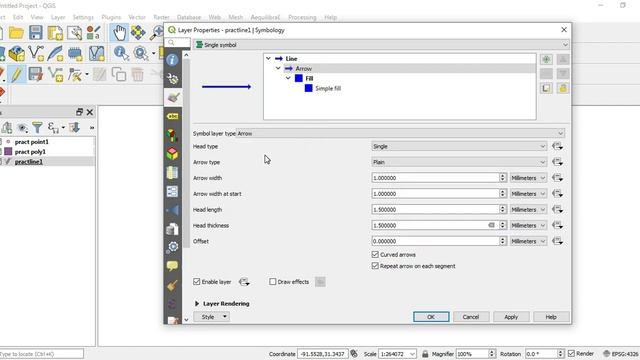The height and width of the screenshot is (360, 640).
Task: Collapse the Fill node in symbol tree
Action: pos(288,78)
